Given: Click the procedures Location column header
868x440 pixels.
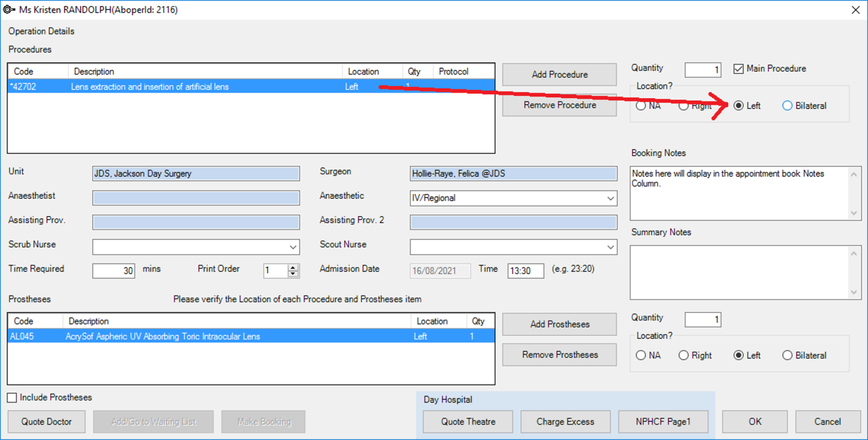Looking at the screenshot, I should 372,72.
